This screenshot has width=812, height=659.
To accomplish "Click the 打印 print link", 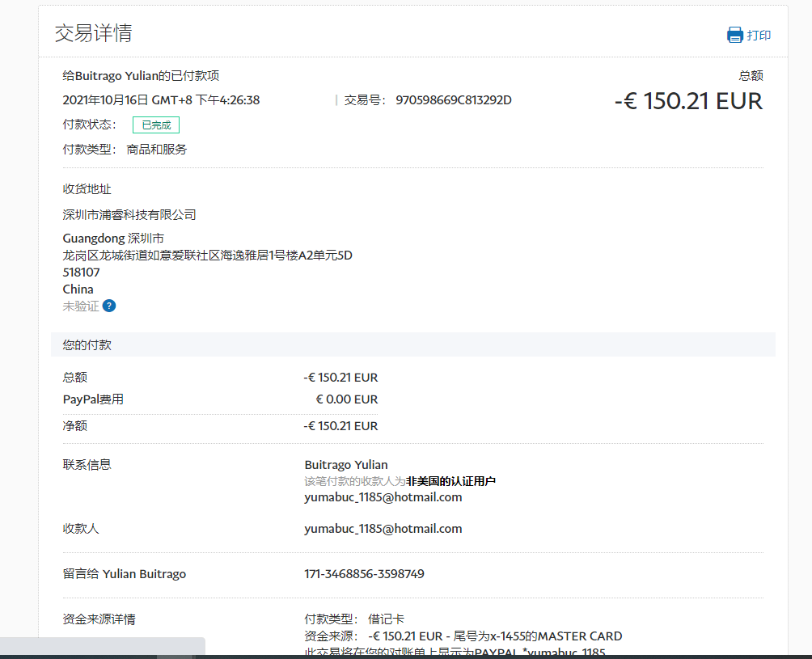I will [x=759, y=36].
